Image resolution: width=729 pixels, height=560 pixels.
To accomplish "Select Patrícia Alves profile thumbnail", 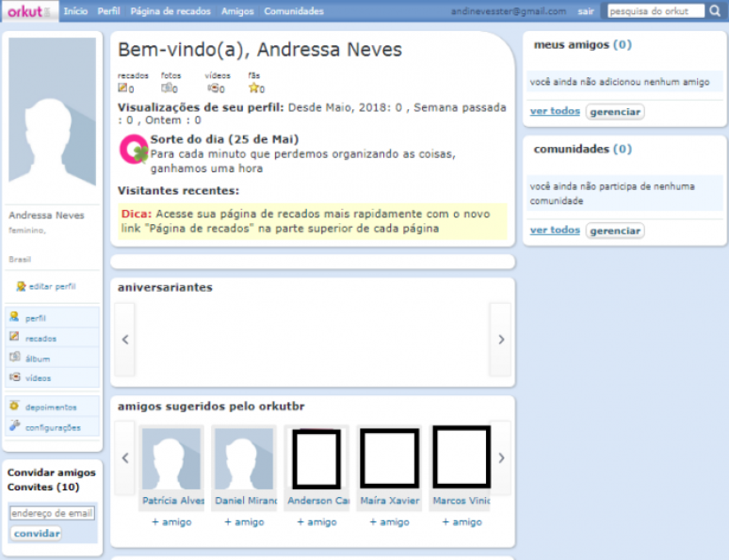I will click(171, 459).
